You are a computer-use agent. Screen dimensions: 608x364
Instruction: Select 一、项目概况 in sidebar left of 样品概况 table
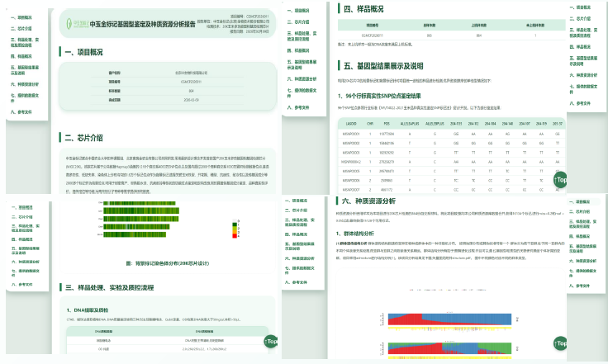tap(298, 11)
